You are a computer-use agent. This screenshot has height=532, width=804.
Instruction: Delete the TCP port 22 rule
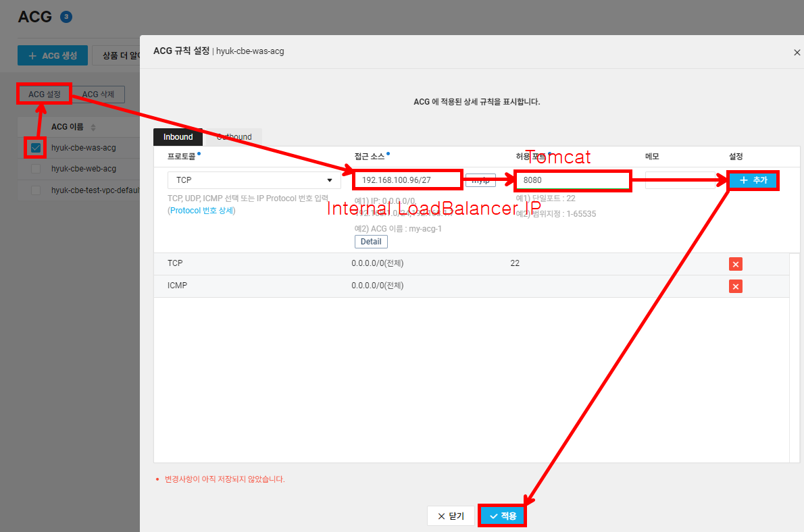coord(735,264)
